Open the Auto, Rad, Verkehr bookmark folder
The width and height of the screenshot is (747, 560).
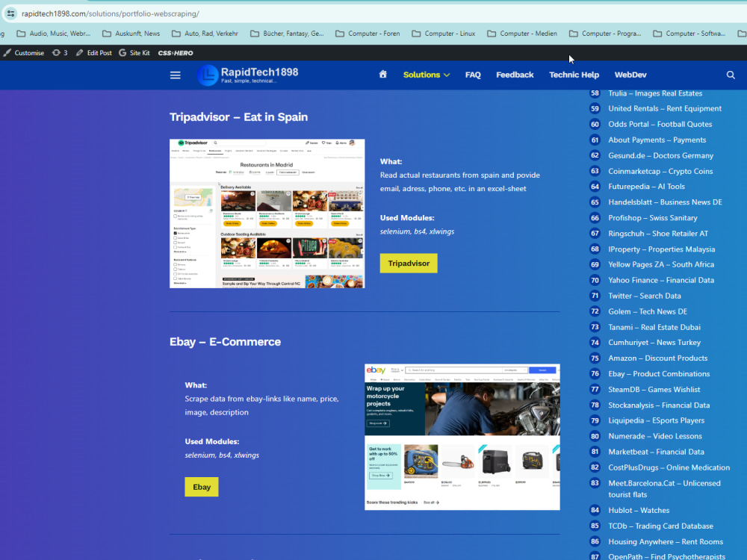point(205,34)
